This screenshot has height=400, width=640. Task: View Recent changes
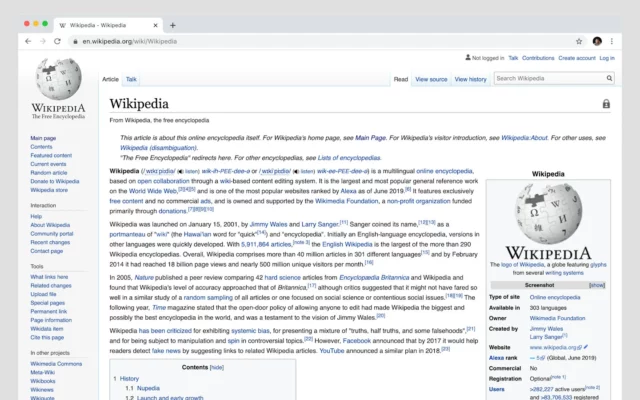[x=50, y=242]
